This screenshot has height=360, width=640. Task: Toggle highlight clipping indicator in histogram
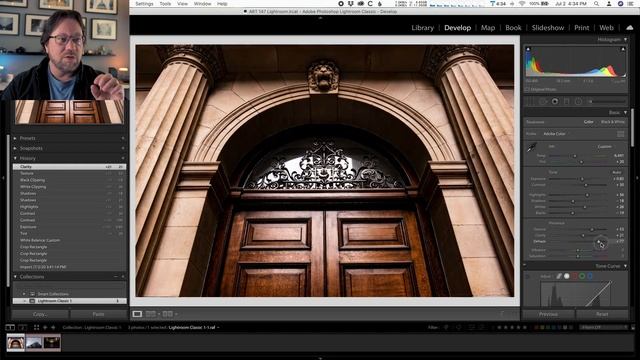(623, 49)
